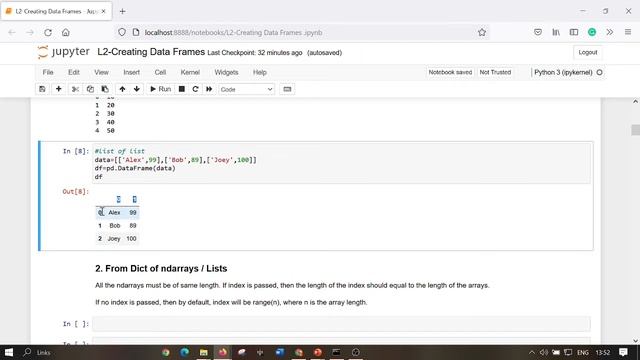This screenshot has width=640, height=360.
Task: Open ENG language input selector
Action: (x=583, y=352)
